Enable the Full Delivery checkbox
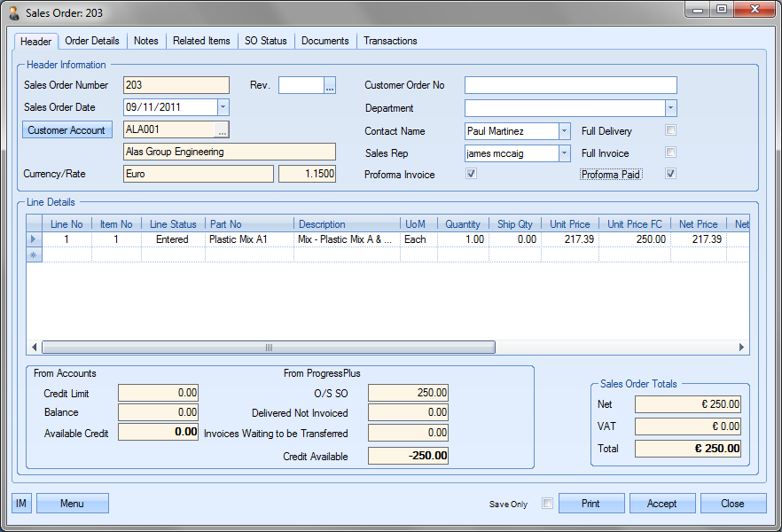 coord(671,131)
